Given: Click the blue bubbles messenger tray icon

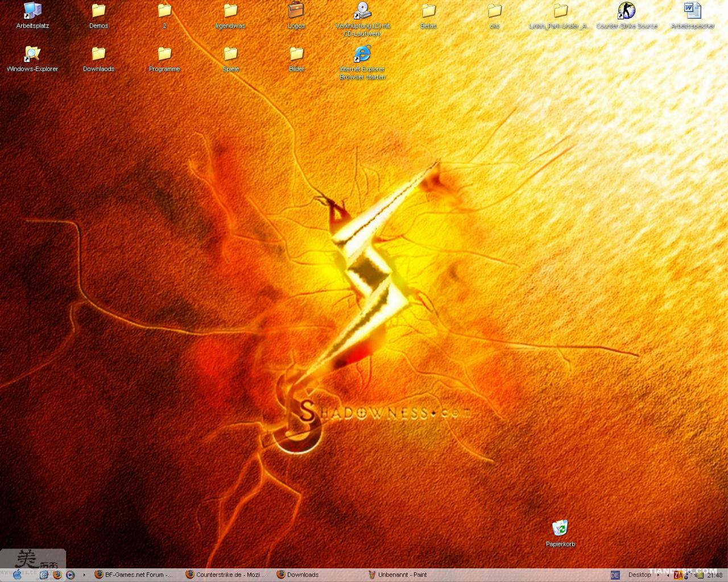Looking at the screenshot, I should coord(687,575).
